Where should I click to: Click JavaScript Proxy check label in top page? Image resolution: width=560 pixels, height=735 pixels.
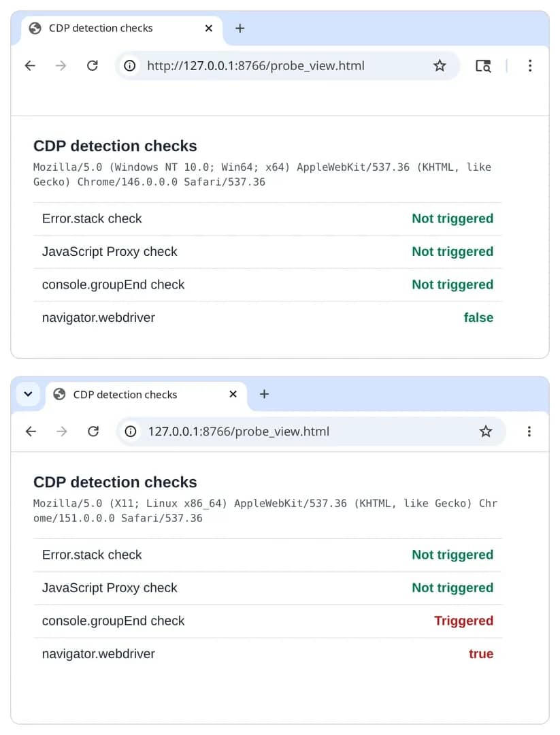click(x=110, y=252)
